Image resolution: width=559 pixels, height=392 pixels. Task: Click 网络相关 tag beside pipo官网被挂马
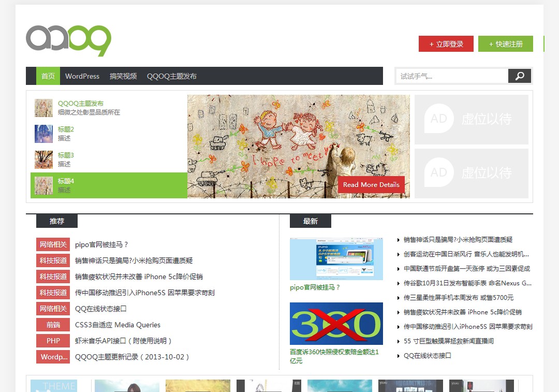click(x=53, y=245)
